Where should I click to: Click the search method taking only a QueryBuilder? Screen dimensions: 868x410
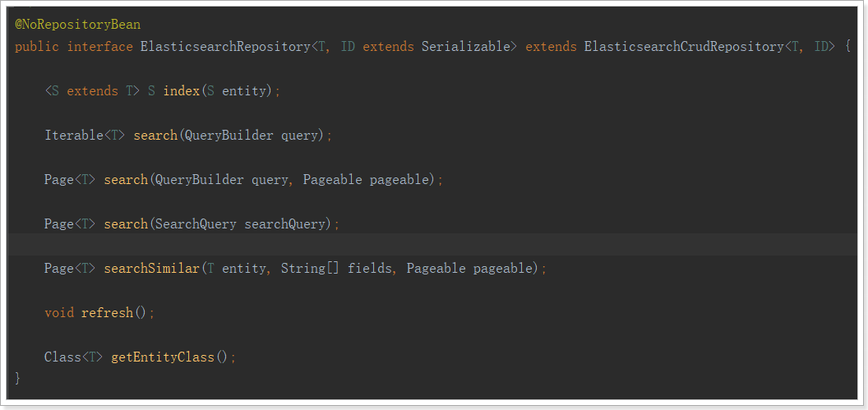point(155,136)
